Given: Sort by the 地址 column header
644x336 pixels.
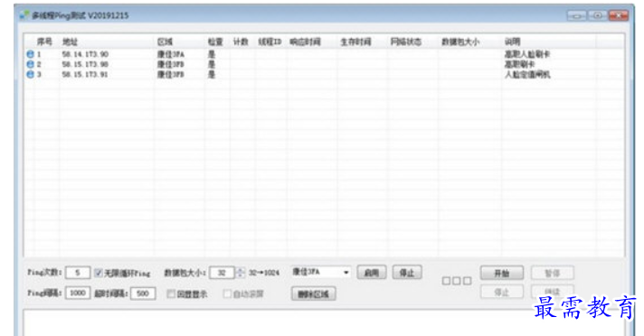Looking at the screenshot, I should coord(71,42).
